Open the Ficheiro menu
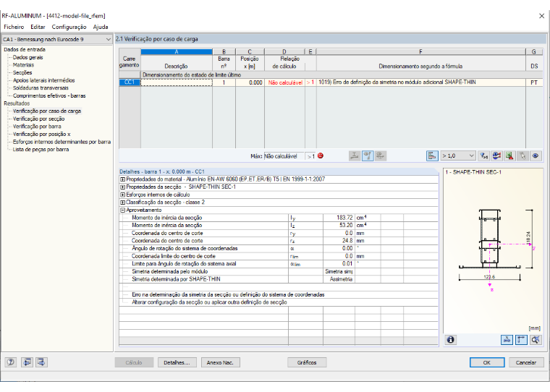The width and height of the screenshot is (550, 392). (14, 27)
